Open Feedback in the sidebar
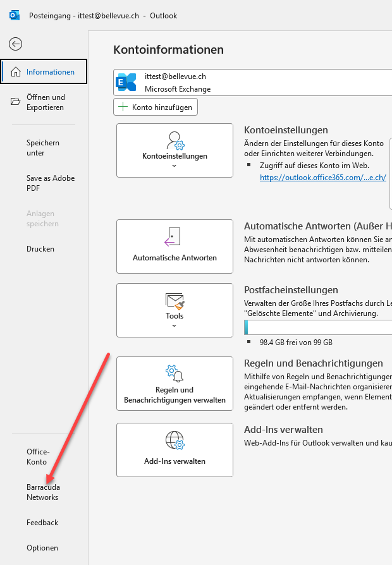Image resolution: width=392 pixels, height=565 pixels. [x=44, y=523]
